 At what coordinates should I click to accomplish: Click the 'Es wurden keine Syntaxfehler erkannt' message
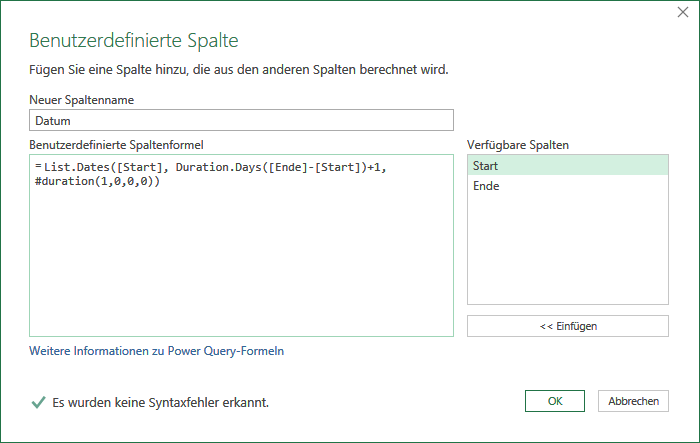point(161,402)
